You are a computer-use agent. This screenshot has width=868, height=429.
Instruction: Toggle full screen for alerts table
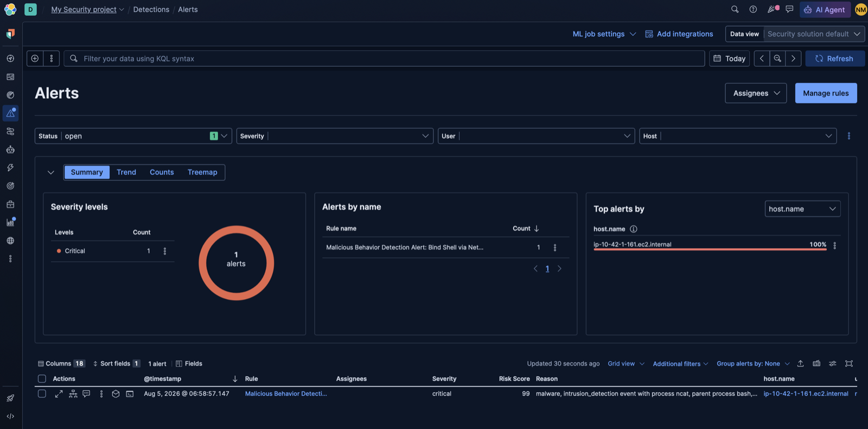(x=849, y=364)
